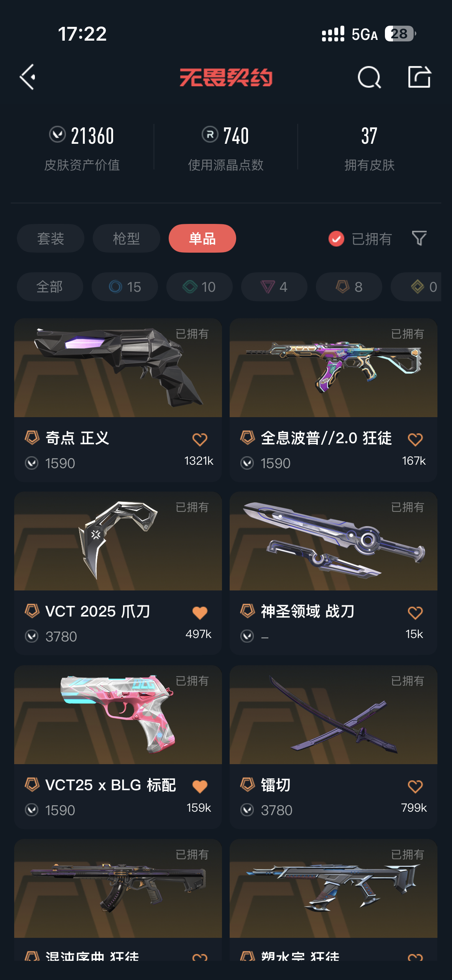The height and width of the screenshot is (980, 452).
Task: Open the 镭切 sword thumbnail
Action: [x=334, y=715]
